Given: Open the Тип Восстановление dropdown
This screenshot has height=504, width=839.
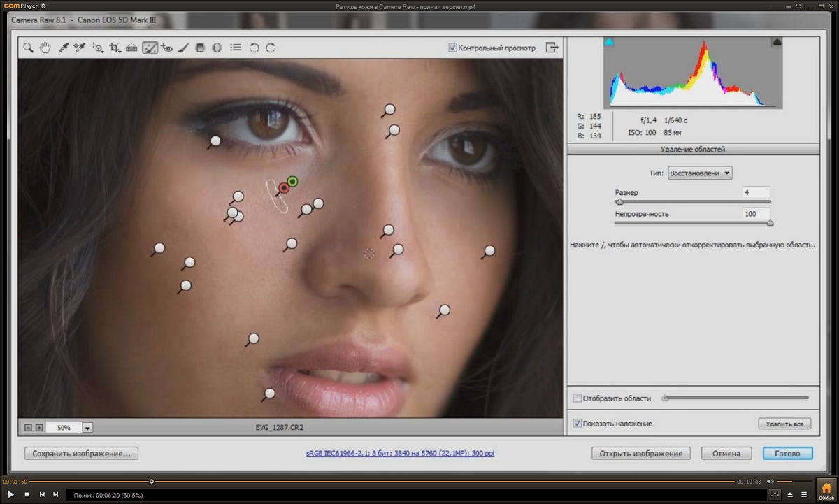Looking at the screenshot, I should point(700,173).
